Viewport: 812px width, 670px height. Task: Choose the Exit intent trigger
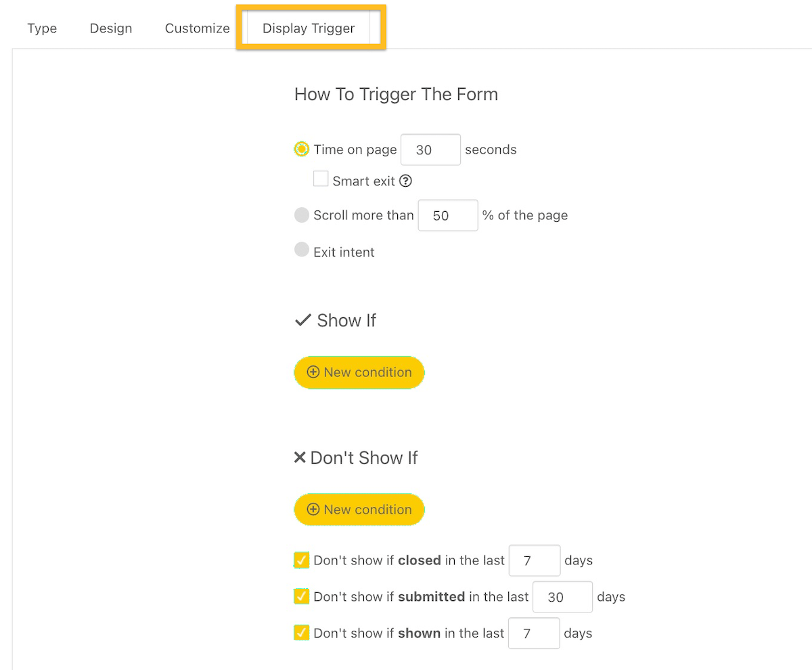[x=301, y=250]
